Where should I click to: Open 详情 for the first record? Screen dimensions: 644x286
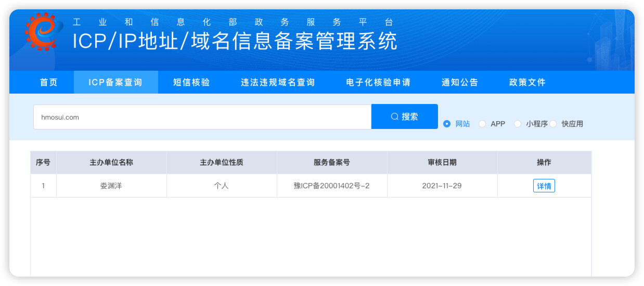(544, 186)
